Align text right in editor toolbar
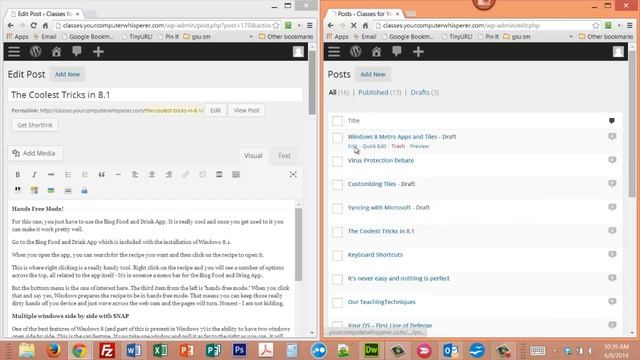Viewport: 640px width, 360px height. coord(169,175)
